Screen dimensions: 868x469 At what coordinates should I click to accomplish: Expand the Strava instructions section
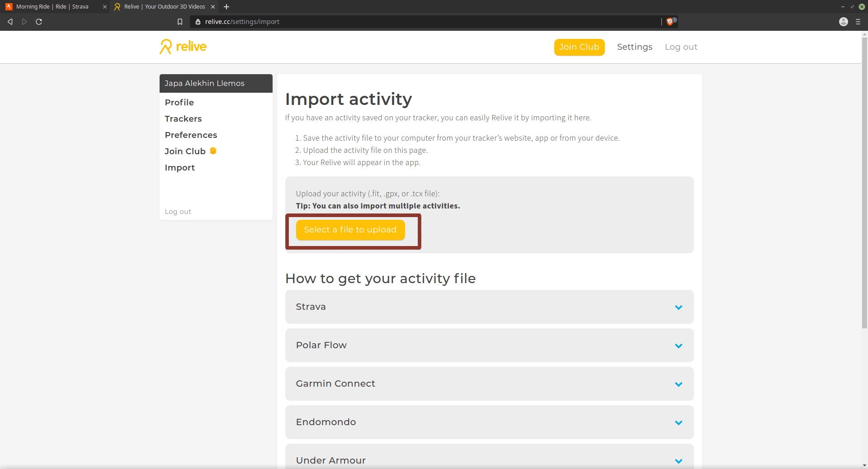click(678, 307)
